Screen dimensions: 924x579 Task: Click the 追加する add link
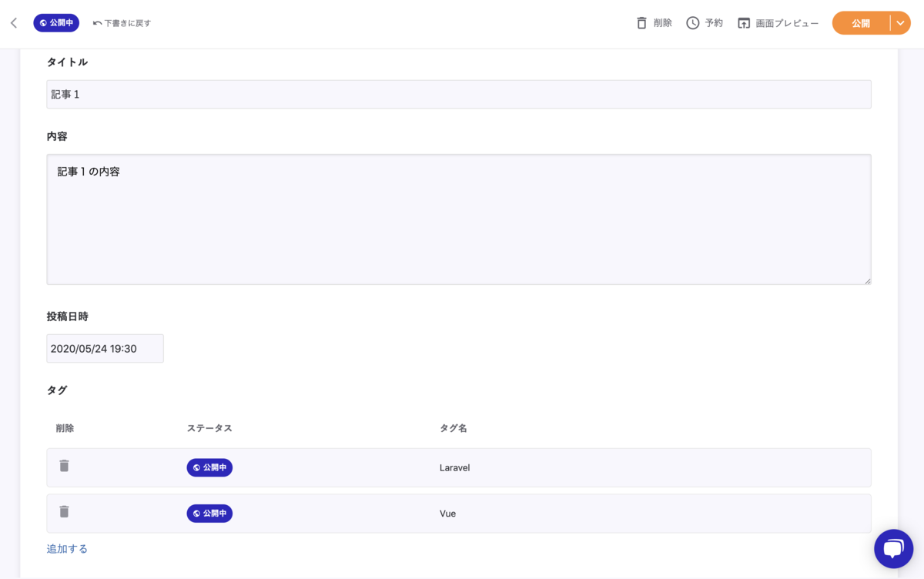coord(67,549)
